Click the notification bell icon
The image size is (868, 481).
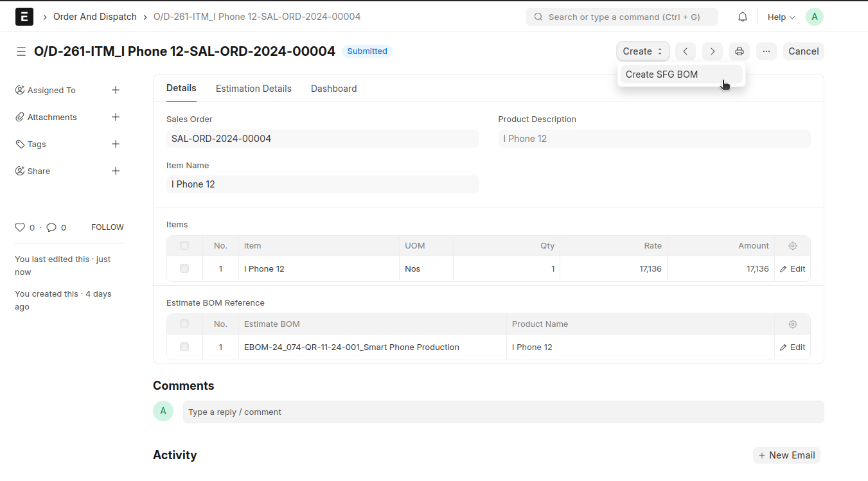click(x=743, y=17)
